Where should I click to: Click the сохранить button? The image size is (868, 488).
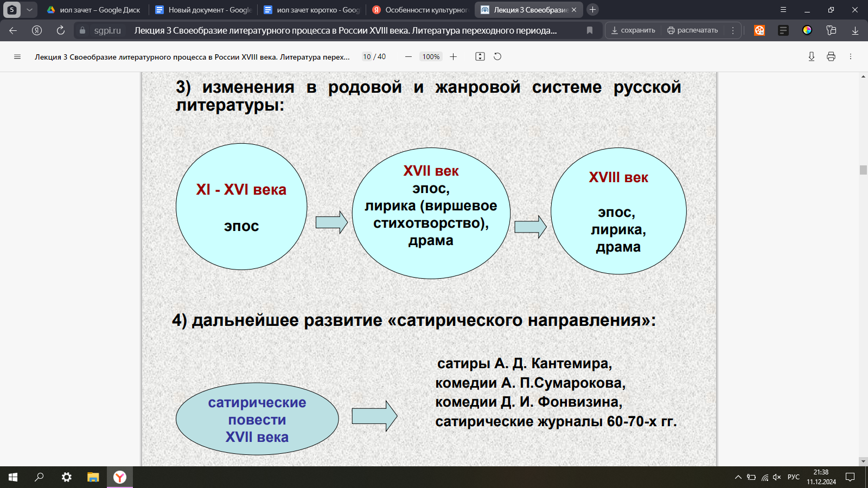(633, 30)
